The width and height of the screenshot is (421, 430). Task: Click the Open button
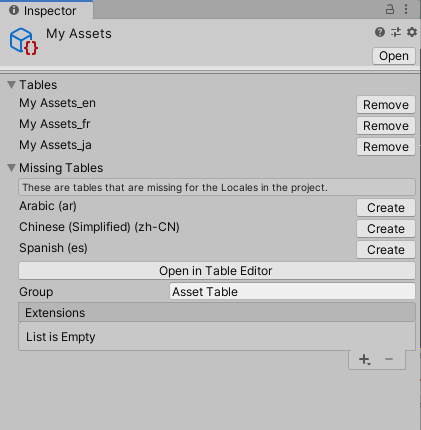pos(394,56)
